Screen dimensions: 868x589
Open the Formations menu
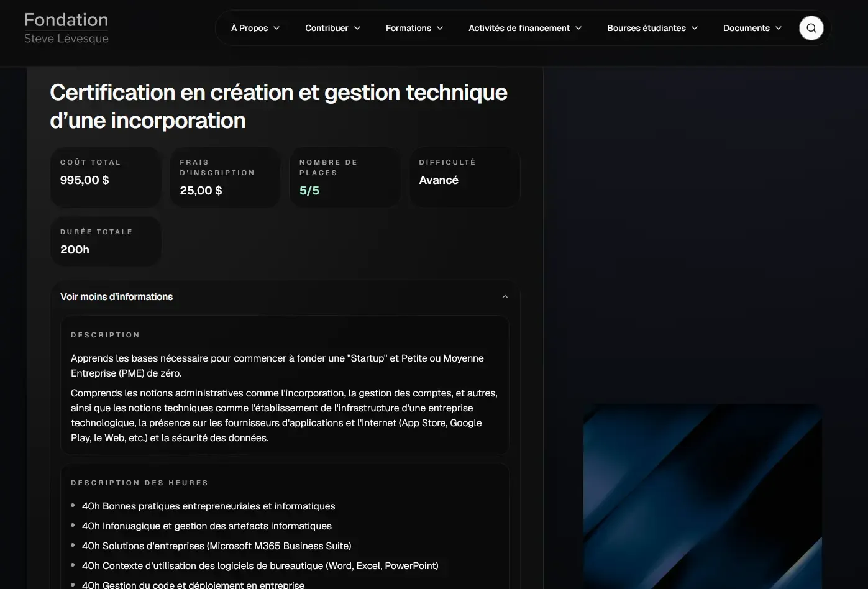(414, 28)
